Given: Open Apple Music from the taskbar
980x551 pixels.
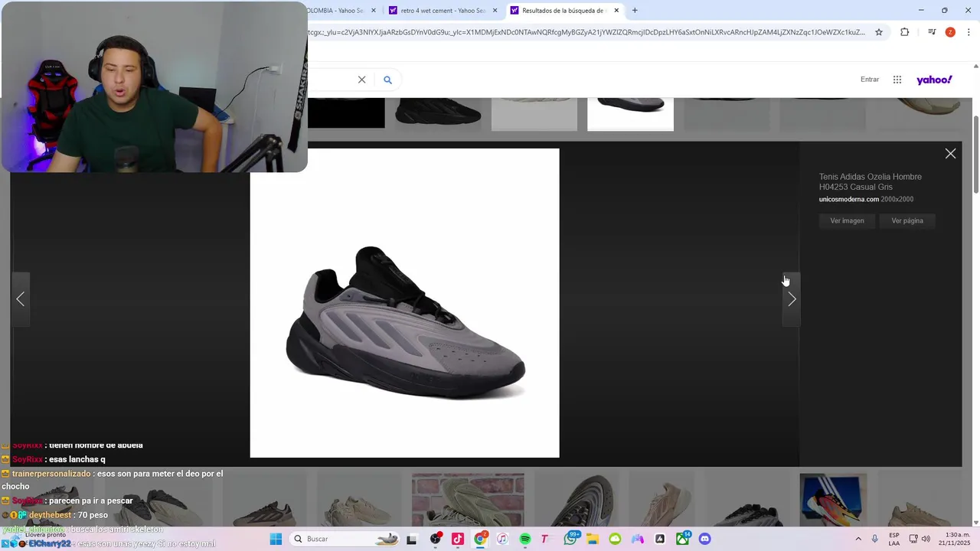Looking at the screenshot, I should [x=502, y=539].
